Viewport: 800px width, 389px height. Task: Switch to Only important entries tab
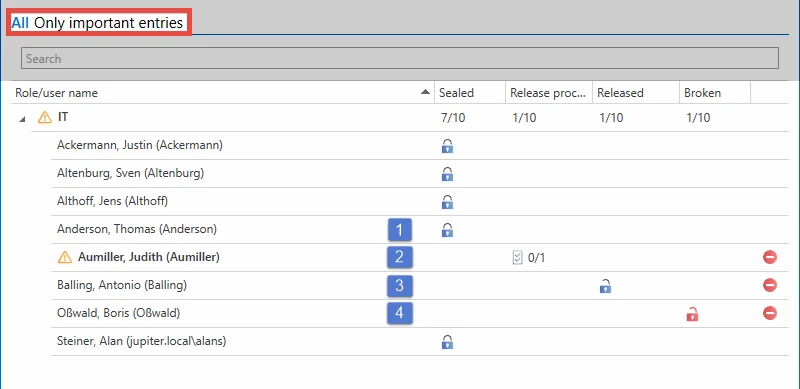[x=108, y=22]
